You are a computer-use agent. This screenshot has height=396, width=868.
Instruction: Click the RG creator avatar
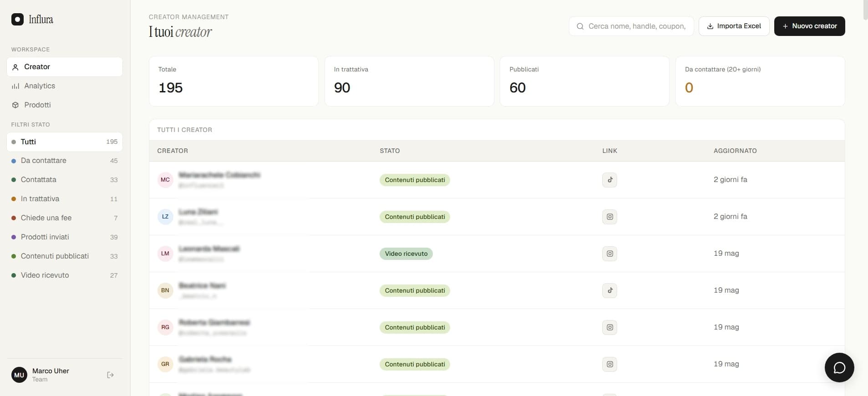pyautogui.click(x=165, y=327)
